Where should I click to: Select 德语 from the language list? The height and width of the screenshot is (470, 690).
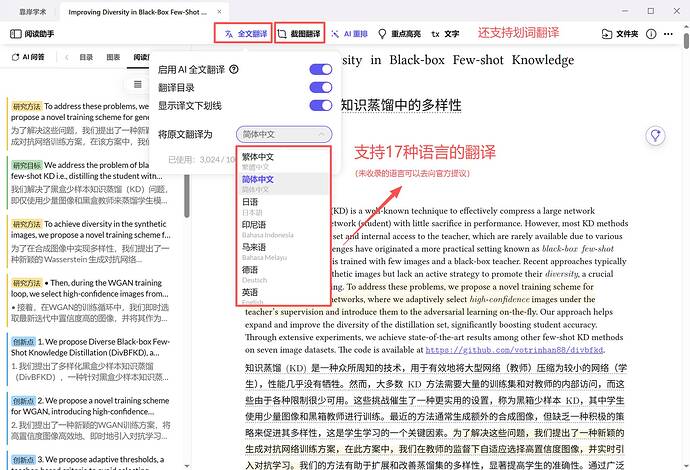pos(283,274)
